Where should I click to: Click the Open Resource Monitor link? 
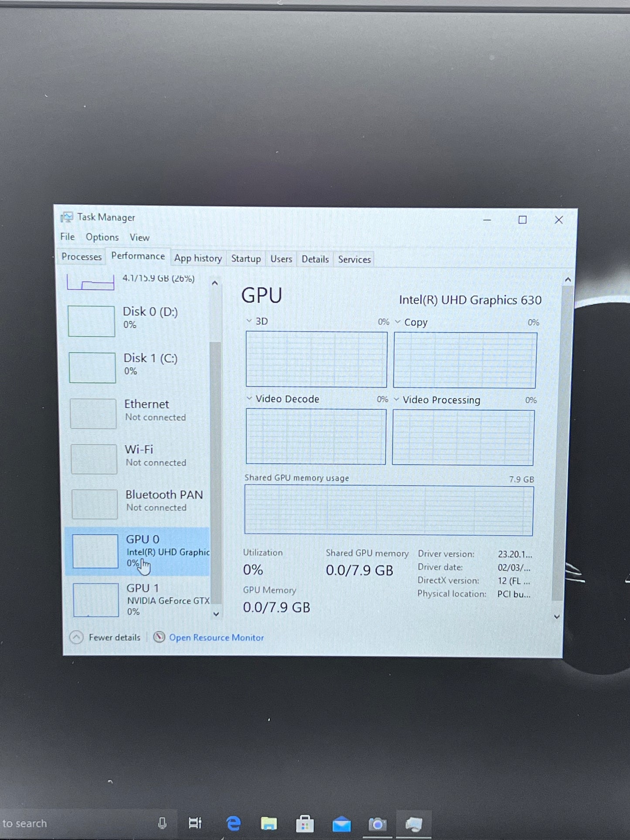coord(216,637)
